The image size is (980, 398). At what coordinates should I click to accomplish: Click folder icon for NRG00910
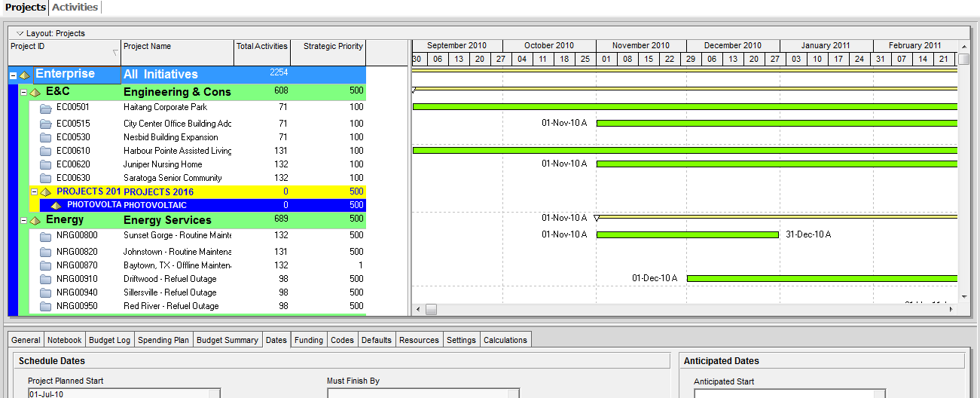[45, 279]
